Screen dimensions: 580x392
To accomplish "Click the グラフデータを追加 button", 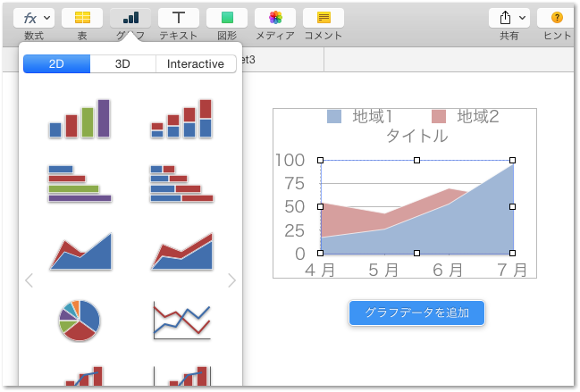I will [416, 313].
